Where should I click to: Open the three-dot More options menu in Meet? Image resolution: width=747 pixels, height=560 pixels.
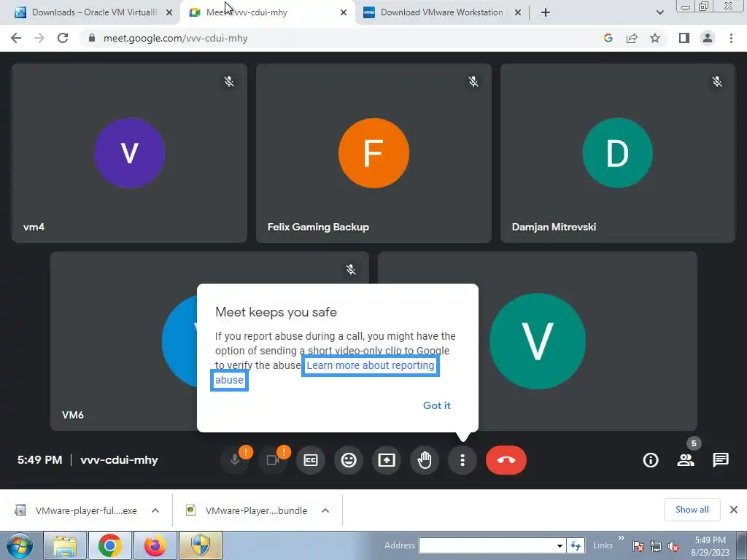point(462,460)
